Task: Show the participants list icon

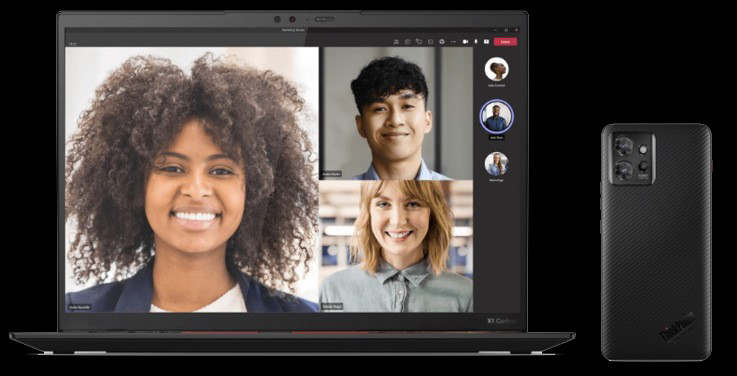Action: (396, 41)
